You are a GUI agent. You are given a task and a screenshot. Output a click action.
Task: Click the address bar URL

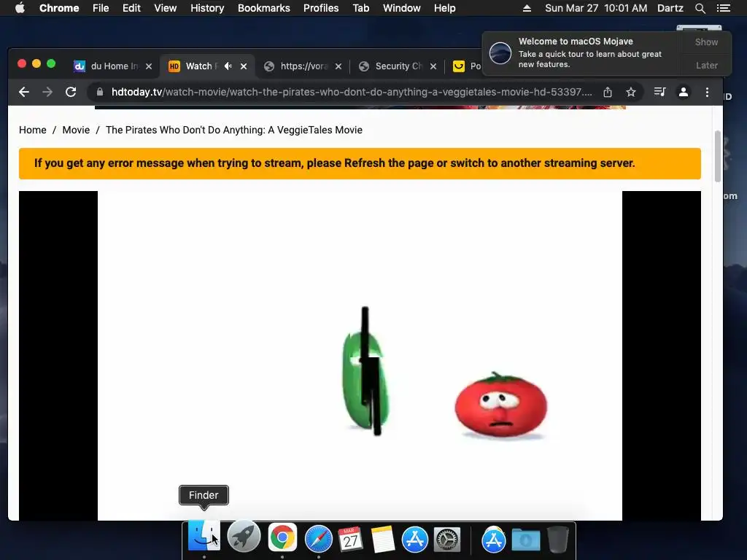tap(352, 92)
